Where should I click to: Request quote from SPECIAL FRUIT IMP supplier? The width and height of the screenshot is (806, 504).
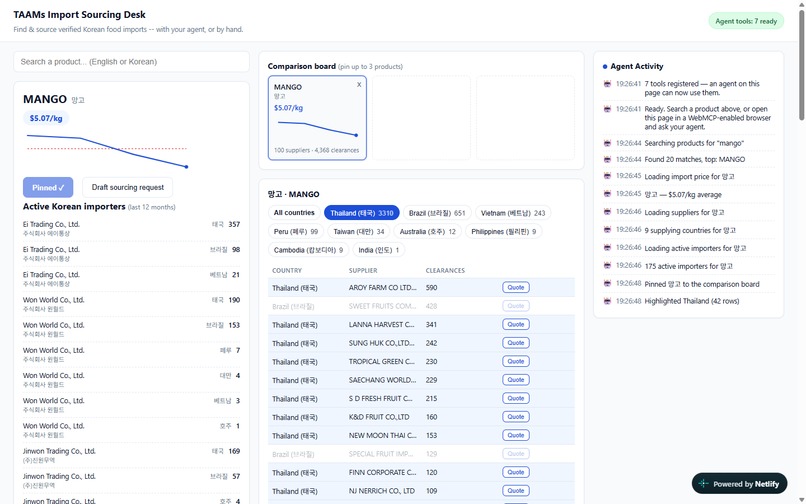coord(516,454)
